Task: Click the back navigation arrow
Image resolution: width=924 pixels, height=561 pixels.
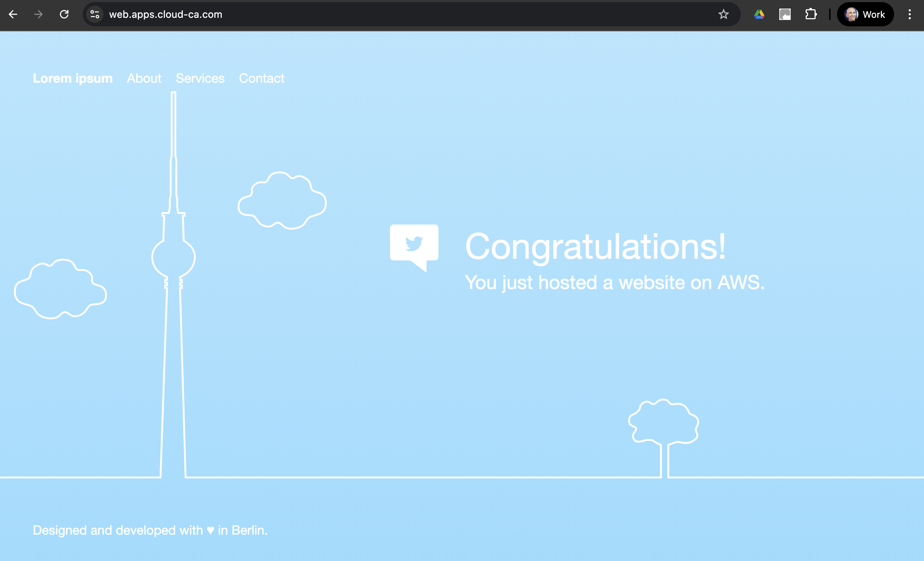Action: click(x=14, y=14)
